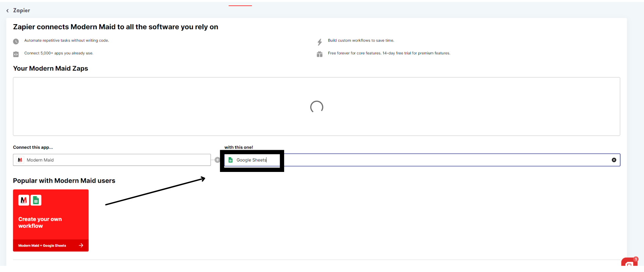Click the Your Modern Maid Zaps heading

coord(51,69)
